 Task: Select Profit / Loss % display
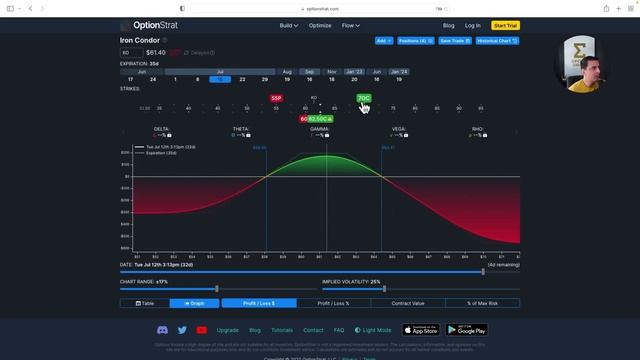pyautogui.click(x=333, y=303)
